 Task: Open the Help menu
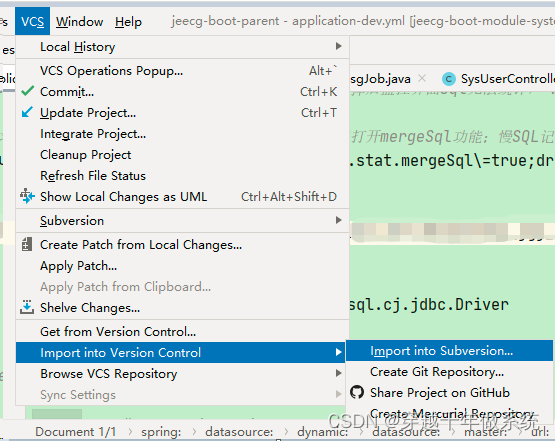click(128, 22)
